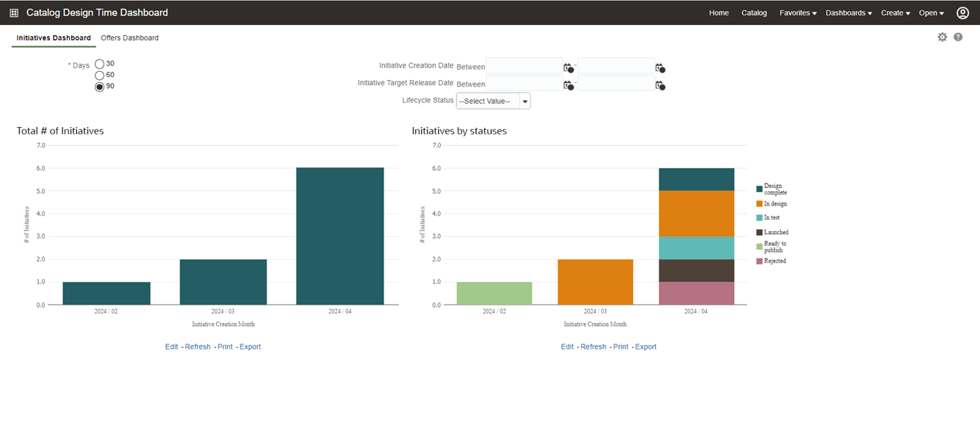The image size is (980, 439).
Task: Open calendar for Target Release start date
Action: click(569, 85)
